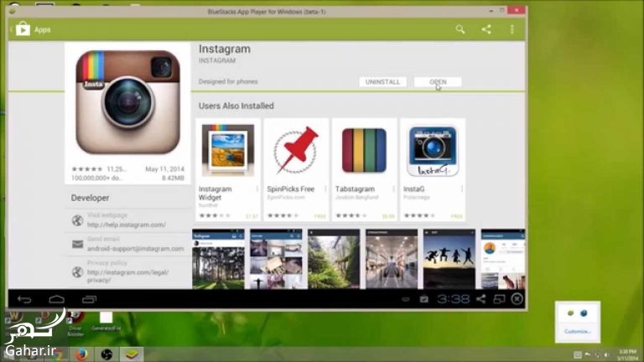Click the OPEN button
Viewport: 644px width, 362px height.
pyautogui.click(x=438, y=82)
